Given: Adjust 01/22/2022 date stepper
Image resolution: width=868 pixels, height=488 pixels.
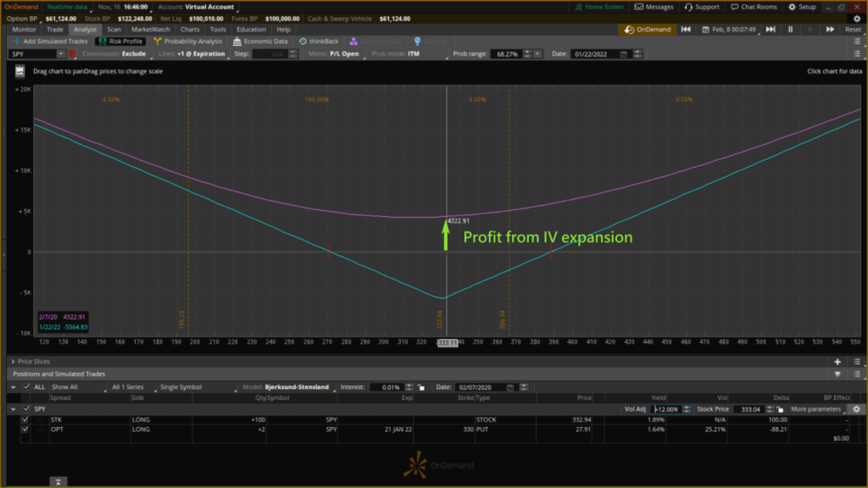Looking at the screenshot, I should 637,53.
